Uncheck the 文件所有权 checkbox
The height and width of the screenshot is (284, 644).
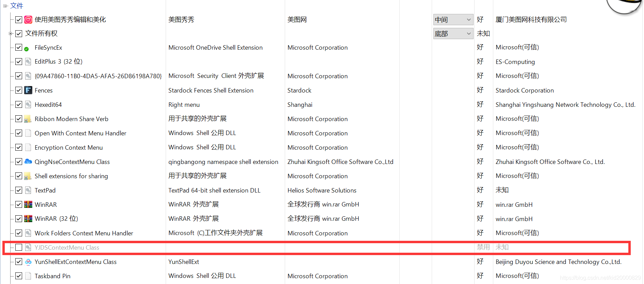[19, 33]
